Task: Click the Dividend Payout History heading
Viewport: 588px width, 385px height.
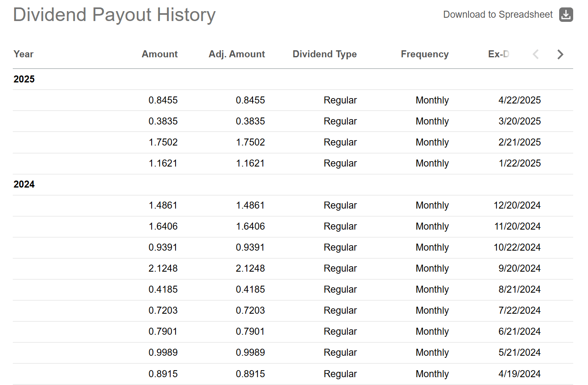Action: (115, 15)
